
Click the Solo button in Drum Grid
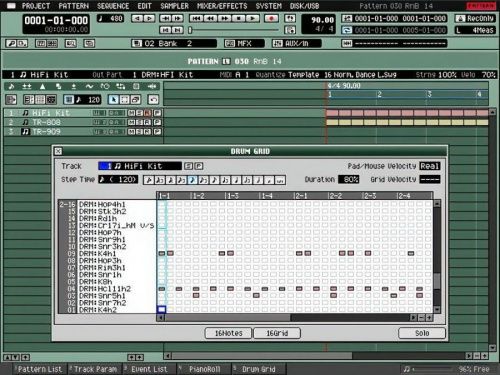422,333
